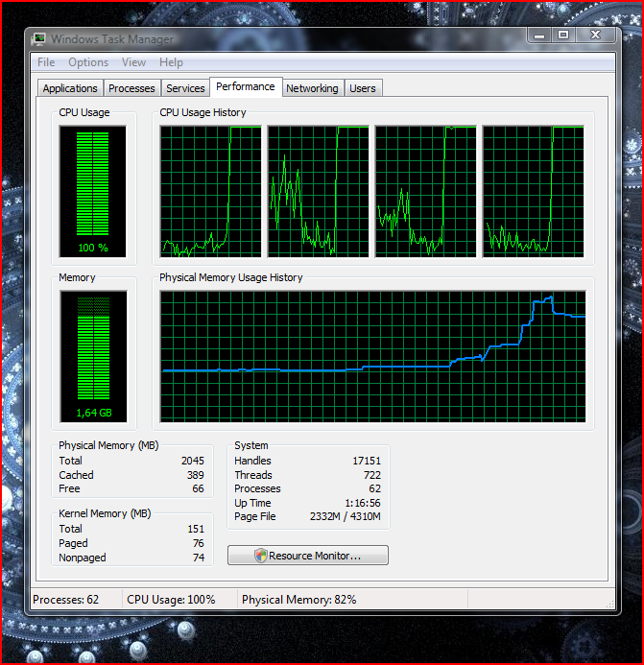Viewport: 644px width, 665px height.
Task: Open the Help menu
Action: click(171, 62)
